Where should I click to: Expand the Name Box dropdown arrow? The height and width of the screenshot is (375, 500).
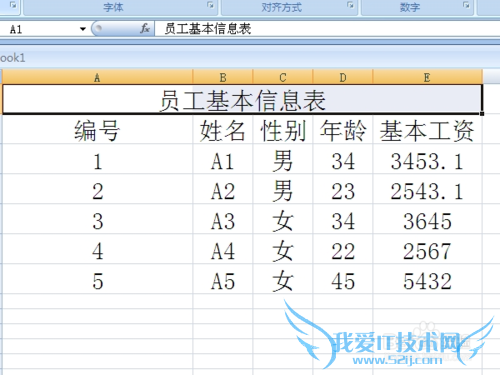tap(83, 29)
